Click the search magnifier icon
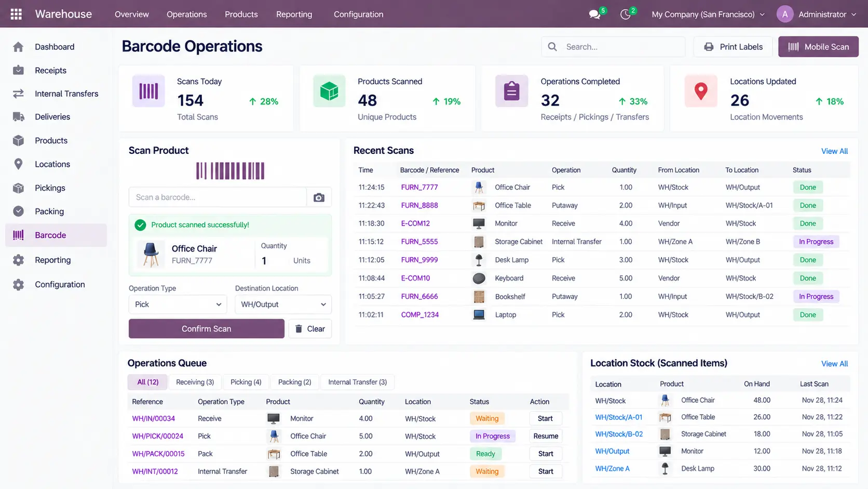 click(x=552, y=47)
